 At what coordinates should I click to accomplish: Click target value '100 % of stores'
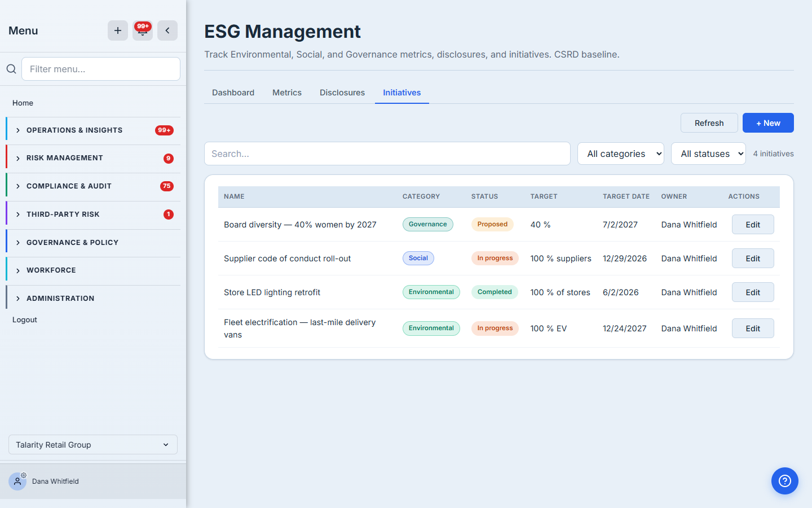click(x=561, y=292)
